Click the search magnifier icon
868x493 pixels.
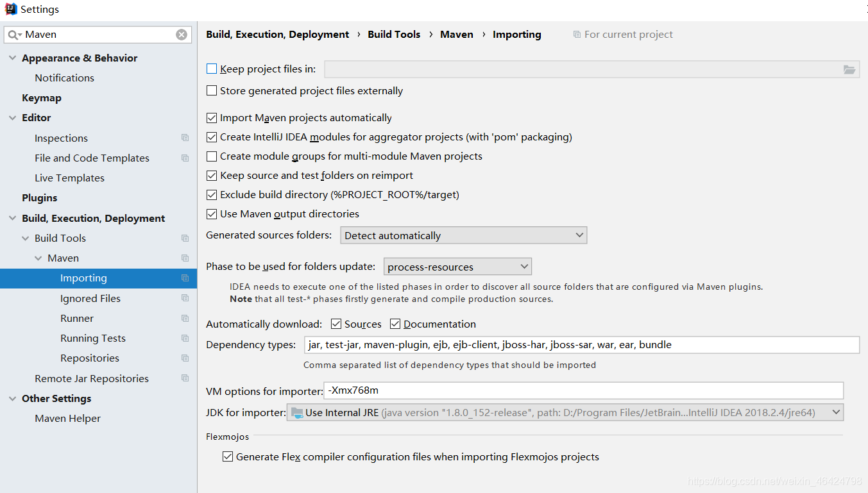(14, 35)
